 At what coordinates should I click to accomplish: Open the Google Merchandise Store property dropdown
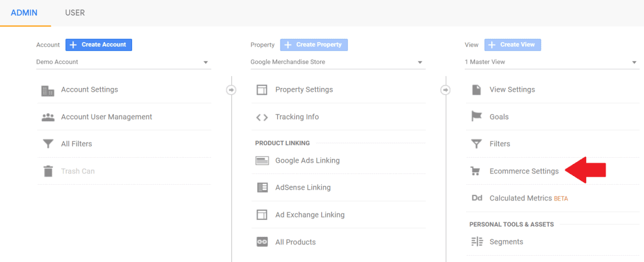pyautogui.click(x=338, y=62)
